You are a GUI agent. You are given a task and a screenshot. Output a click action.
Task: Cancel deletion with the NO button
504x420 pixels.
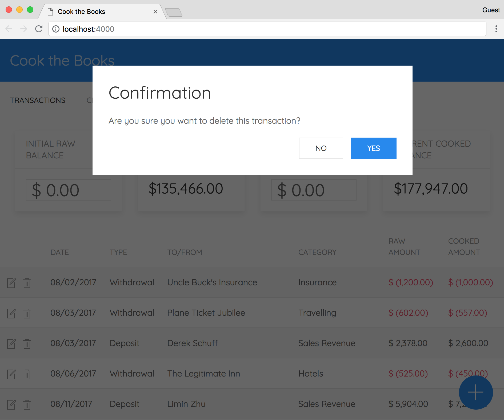click(321, 148)
